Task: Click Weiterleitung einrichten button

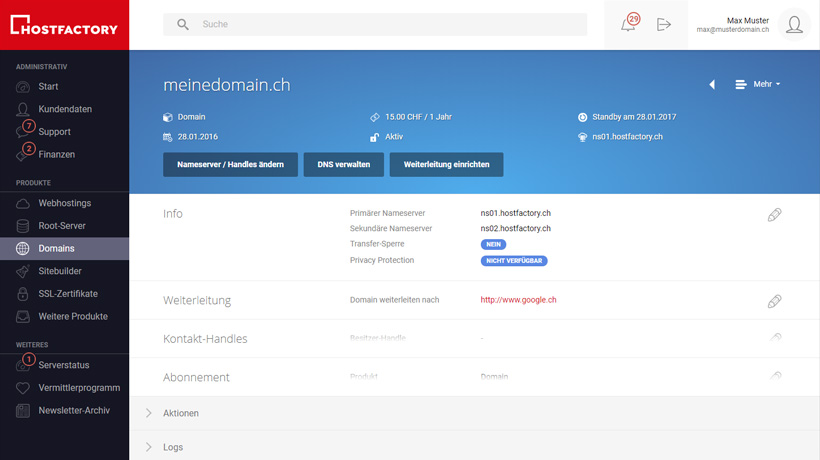Action: pyautogui.click(x=447, y=164)
